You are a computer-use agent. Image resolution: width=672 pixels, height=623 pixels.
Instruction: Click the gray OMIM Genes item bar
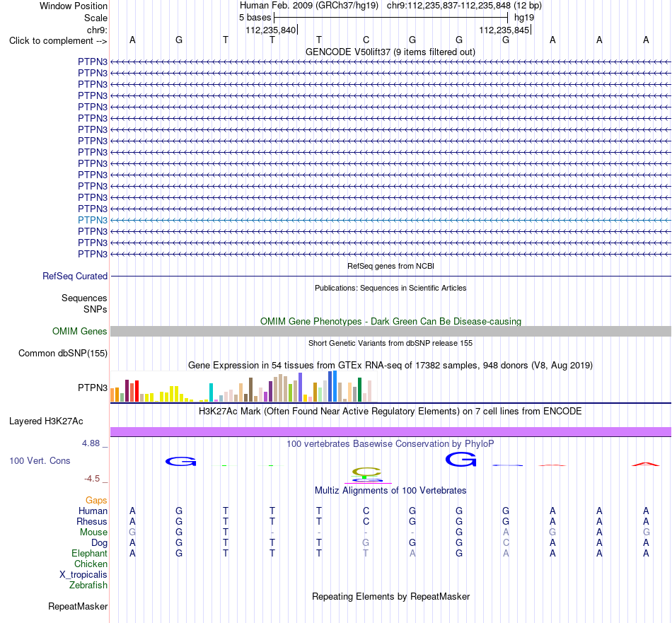tap(391, 331)
